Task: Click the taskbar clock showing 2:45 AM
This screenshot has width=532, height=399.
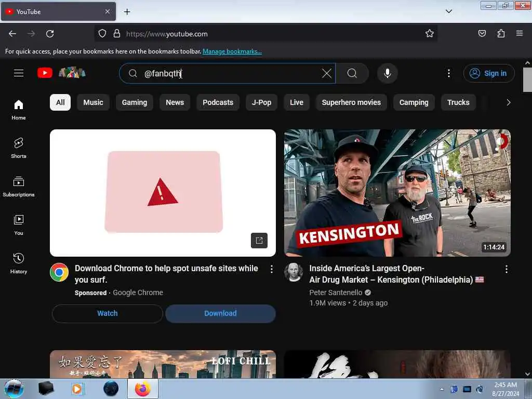Action: point(506,389)
